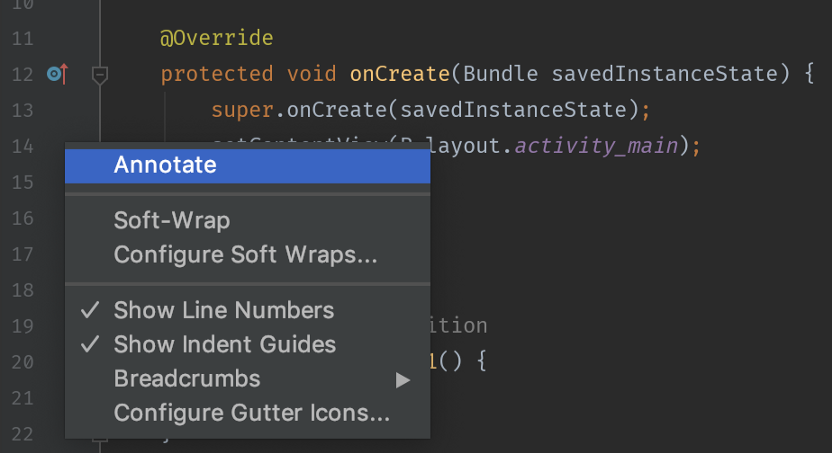832x453 pixels.
Task: Click the protected keyword on line 12
Action: tap(217, 74)
